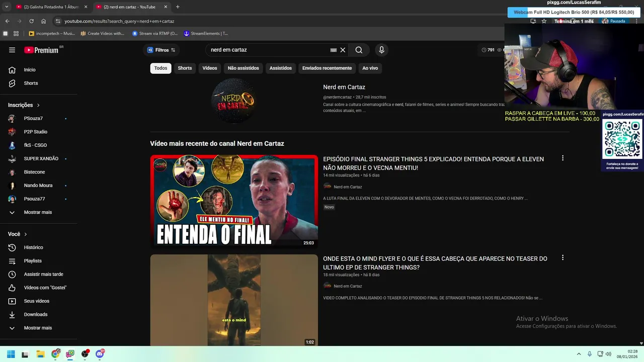Start voice search with the microphone
The image size is (644, 362).
[x=381, y=50]
